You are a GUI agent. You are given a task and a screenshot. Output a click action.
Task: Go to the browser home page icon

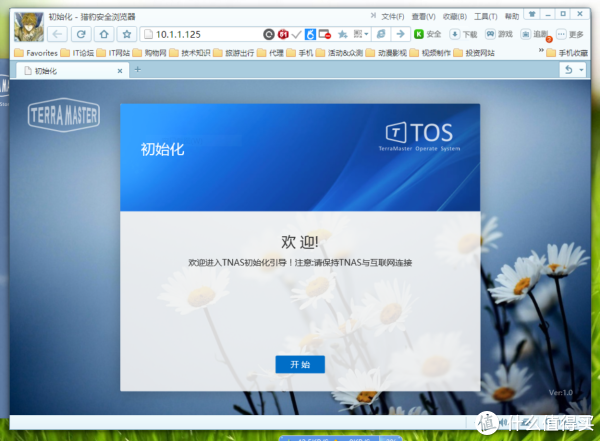coord(104,34)
